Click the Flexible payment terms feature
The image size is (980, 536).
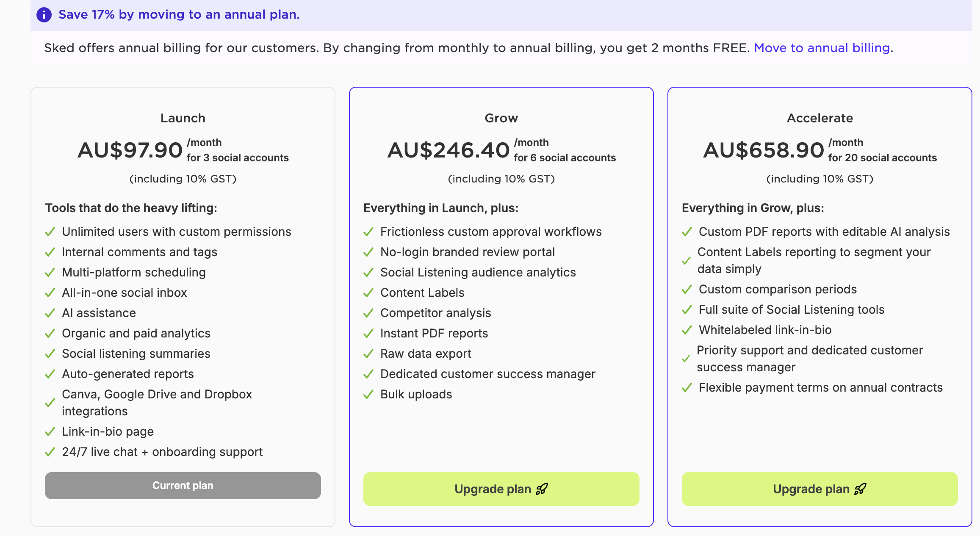821,387
